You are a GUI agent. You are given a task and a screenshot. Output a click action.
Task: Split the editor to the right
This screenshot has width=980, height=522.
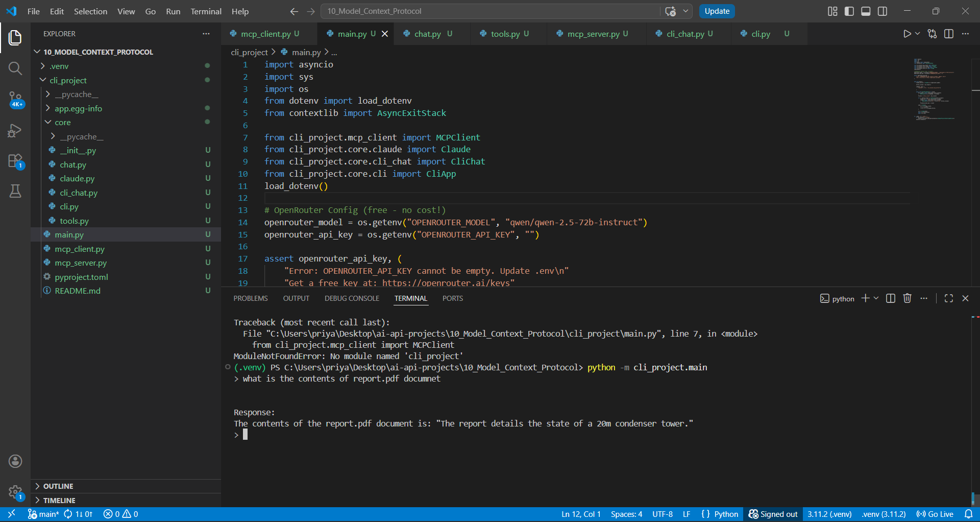coord(949,34)
